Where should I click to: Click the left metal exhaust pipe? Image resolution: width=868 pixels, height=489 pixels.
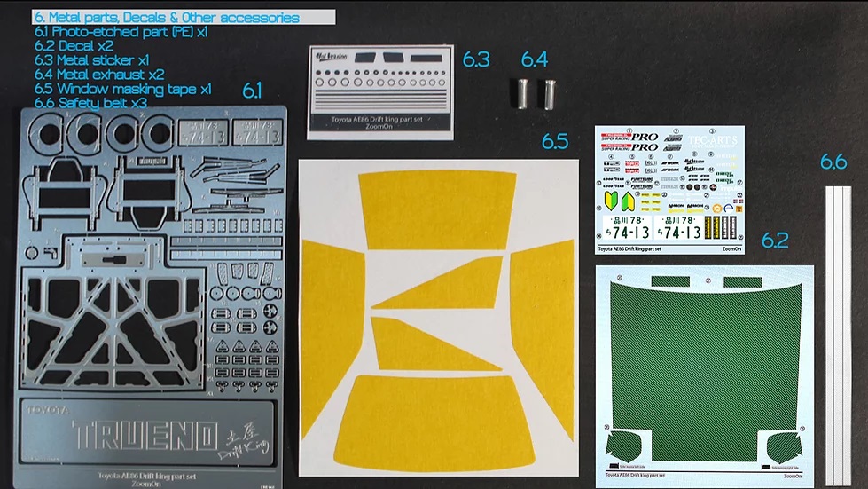(x=522, y=93)
